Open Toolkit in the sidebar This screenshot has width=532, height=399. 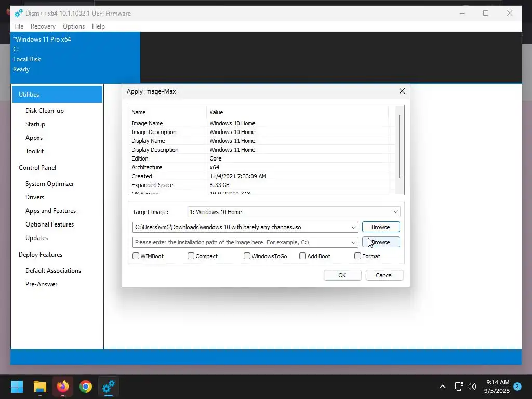coord(35,151)
